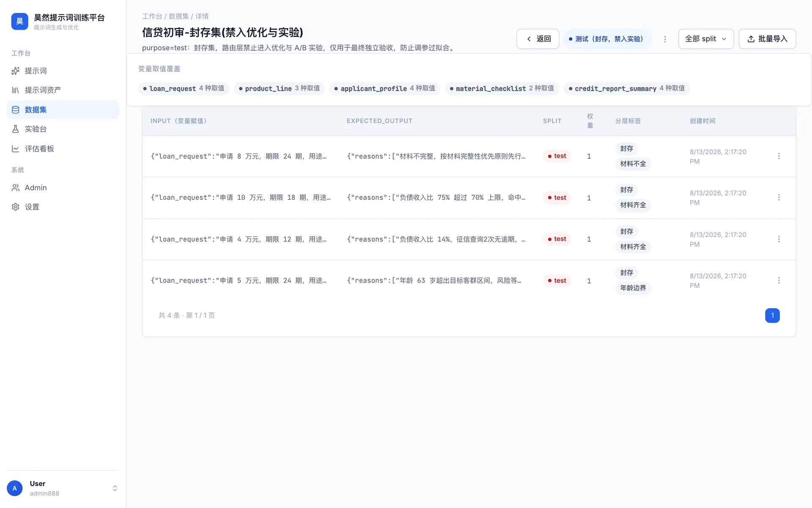
Task: Open Admin via its users icon
Action: tap(16, 188)
